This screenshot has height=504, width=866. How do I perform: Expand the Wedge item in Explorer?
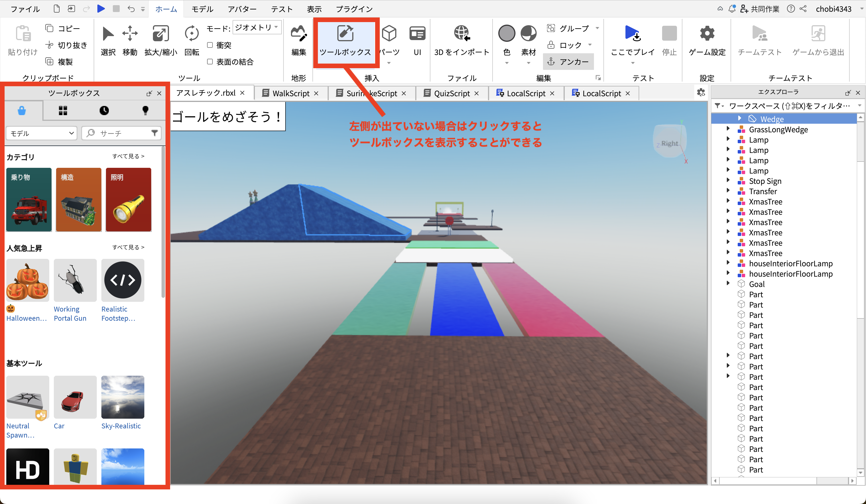click(x=739, y=119)
